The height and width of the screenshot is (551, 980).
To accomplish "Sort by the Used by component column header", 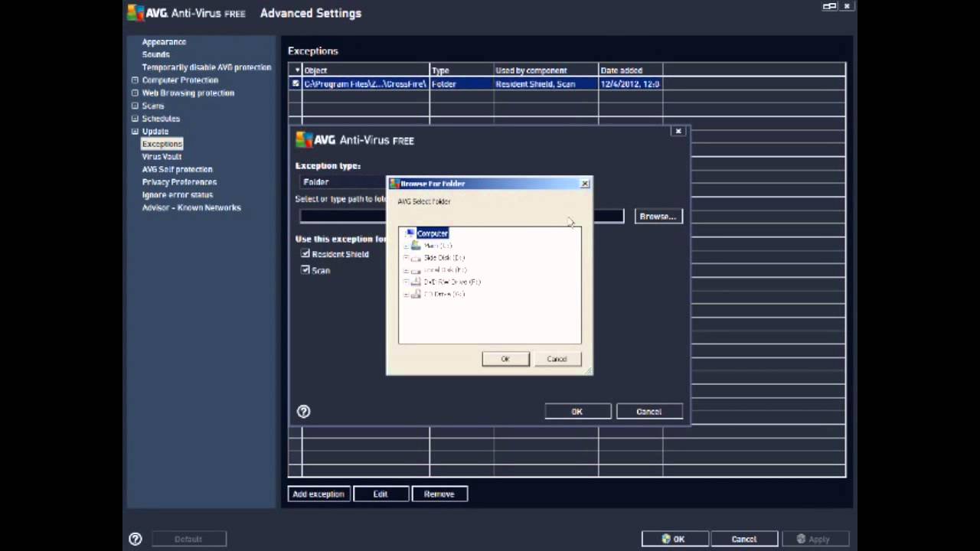I will click(546, 70).
